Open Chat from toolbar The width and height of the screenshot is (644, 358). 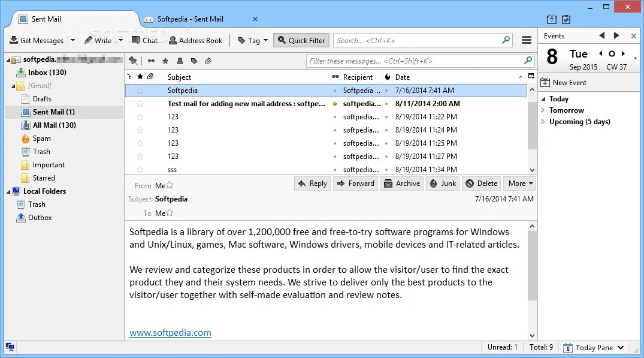[x=144, y=40]
